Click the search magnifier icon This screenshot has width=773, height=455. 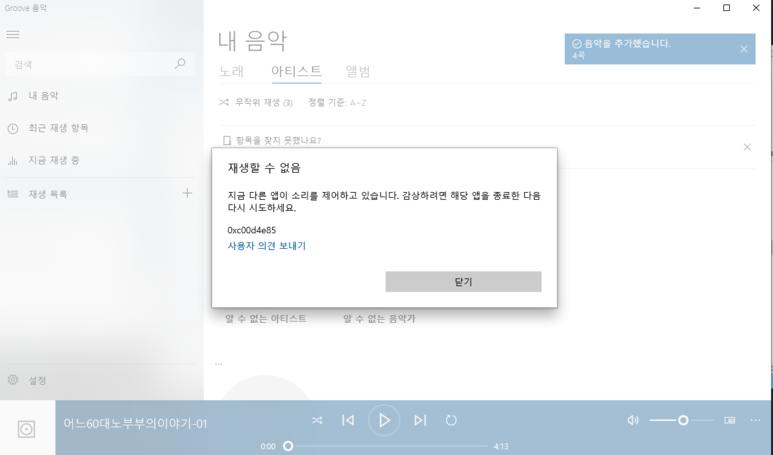click(180, 64)
